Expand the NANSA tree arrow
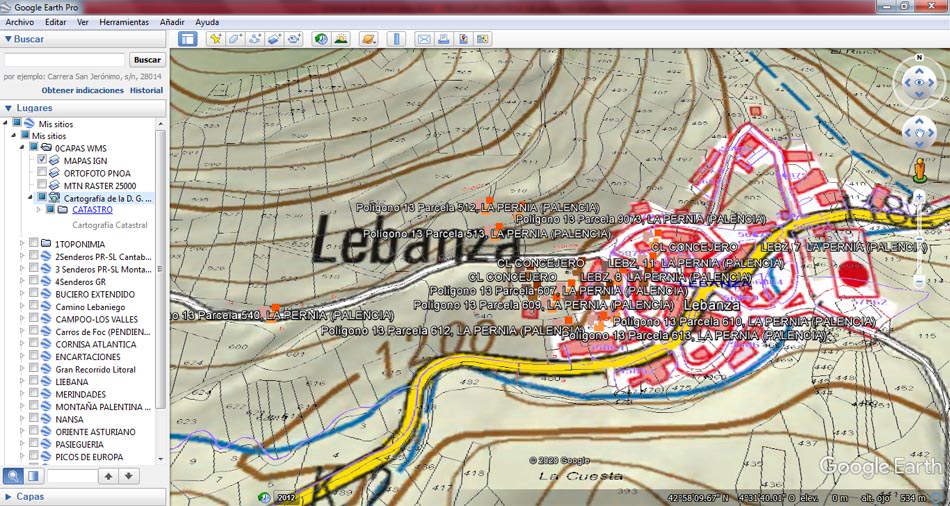This screenshot has height=506, width=950. 22,419
